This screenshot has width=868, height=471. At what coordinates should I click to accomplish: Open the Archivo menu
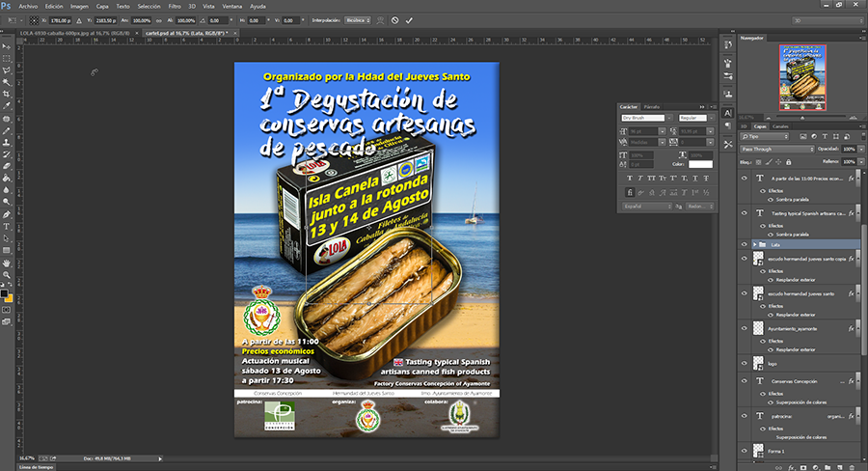pyautogui.click(x=28, y=7)
